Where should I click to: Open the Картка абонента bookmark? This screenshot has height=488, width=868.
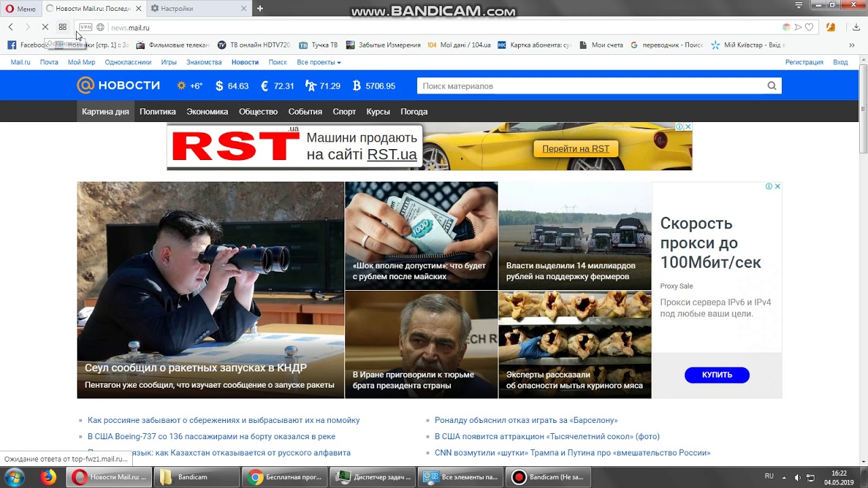pyautogui.click(x=534, y=45)
